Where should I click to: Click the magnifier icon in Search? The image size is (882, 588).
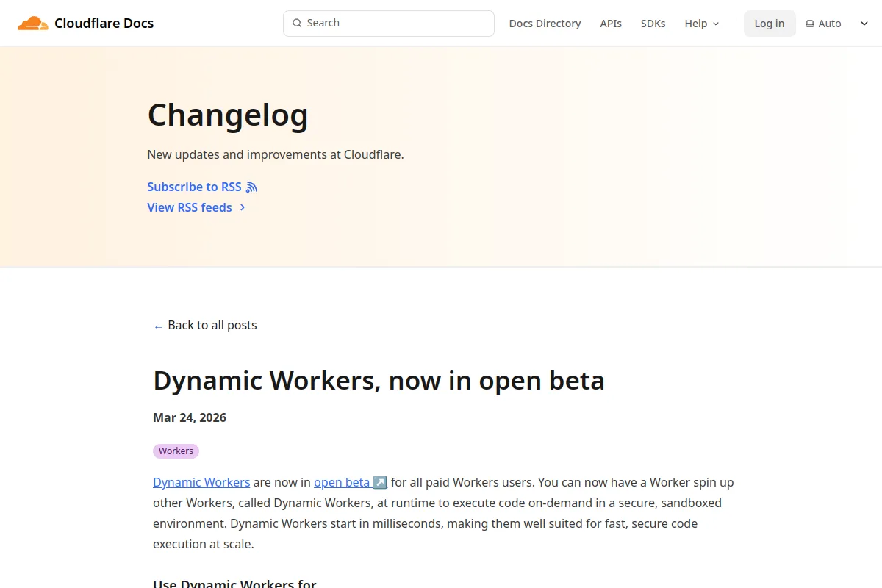(297, 23)
